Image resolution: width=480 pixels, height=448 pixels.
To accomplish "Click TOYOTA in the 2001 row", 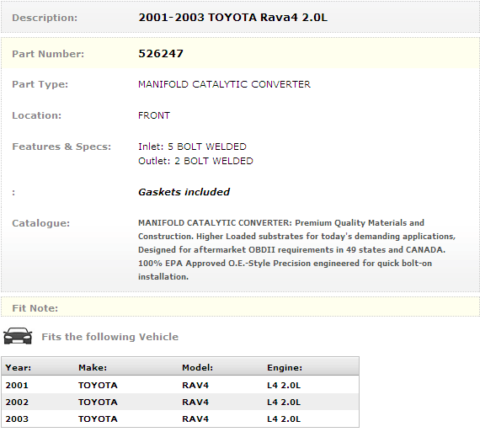I will tap(98, 385).
